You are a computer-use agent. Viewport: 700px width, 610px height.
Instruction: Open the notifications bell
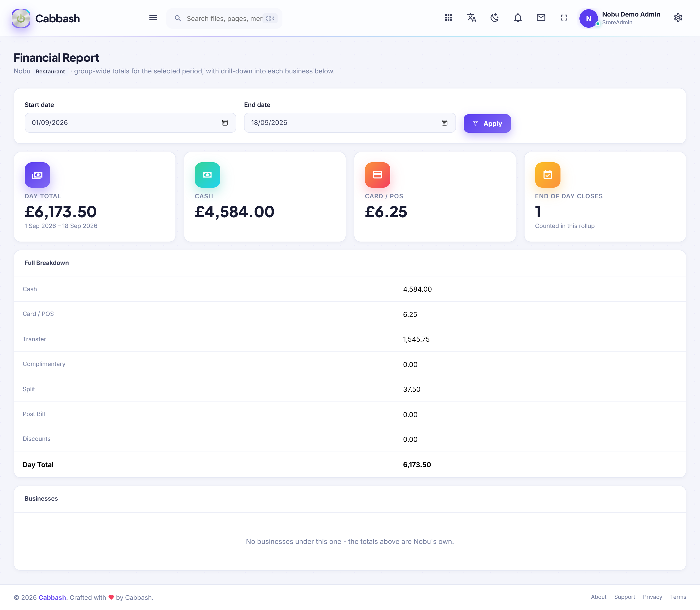[518, 18]
